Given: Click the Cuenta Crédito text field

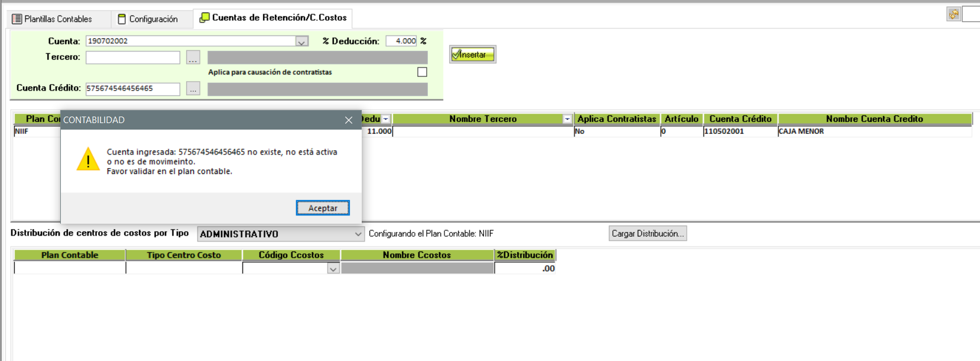Looking at the screenshot, I should click(132, 89).
